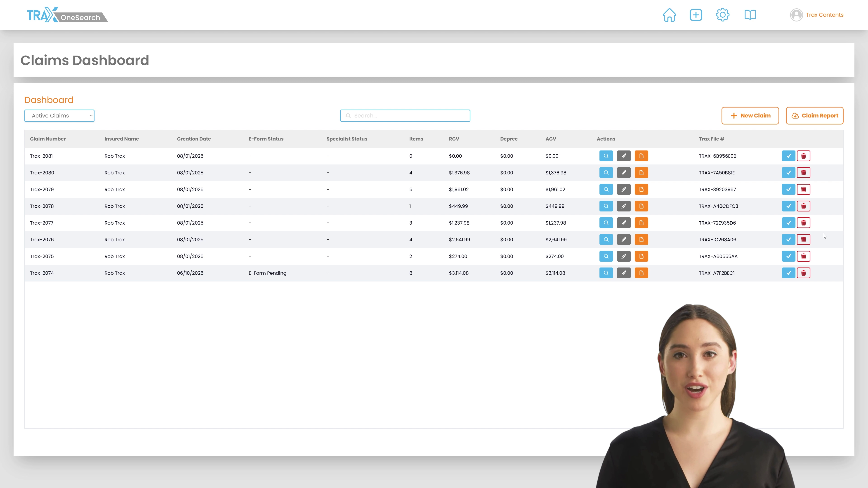Click pencil edit icon for Trax-2079
This screenshot has width=868, height=488.
click(624, 189)
